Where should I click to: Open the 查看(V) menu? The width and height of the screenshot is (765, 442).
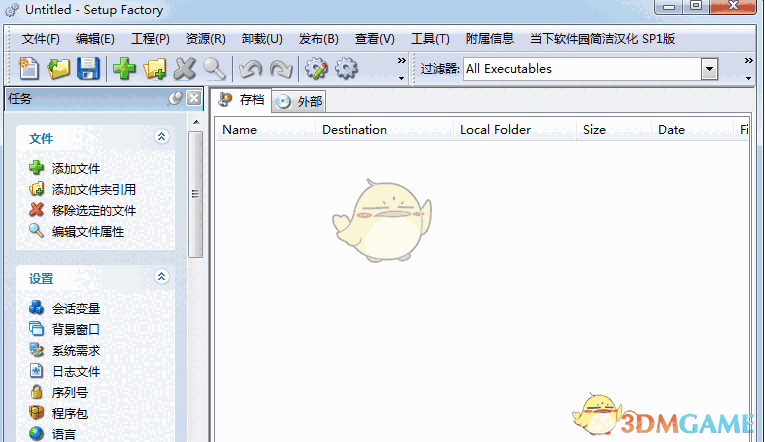click(x=375, y=39)
